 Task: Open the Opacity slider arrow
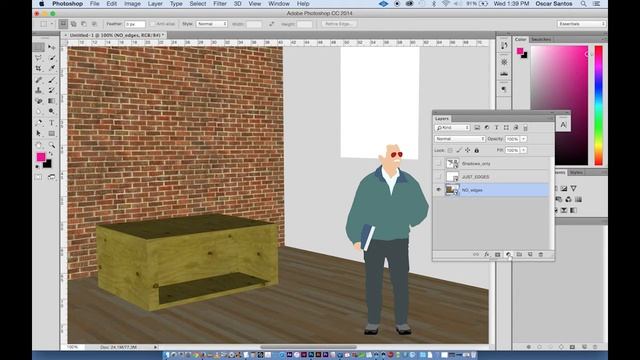(x=524, y=139)
